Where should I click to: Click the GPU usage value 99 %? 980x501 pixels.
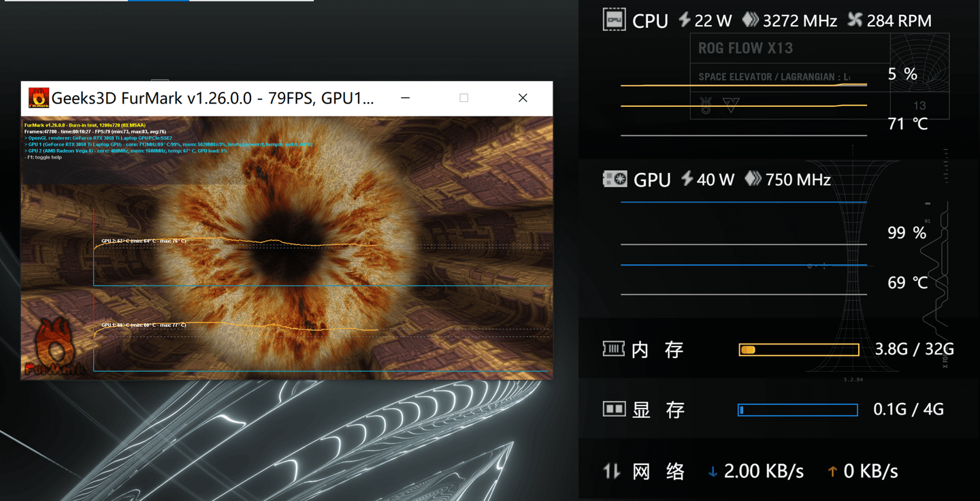coord(906,233)
